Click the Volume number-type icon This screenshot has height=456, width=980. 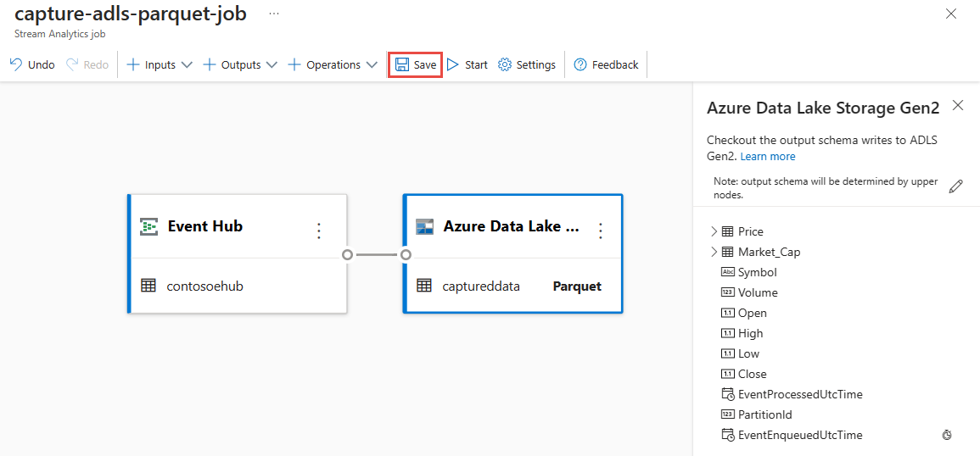tap(727, 292)
